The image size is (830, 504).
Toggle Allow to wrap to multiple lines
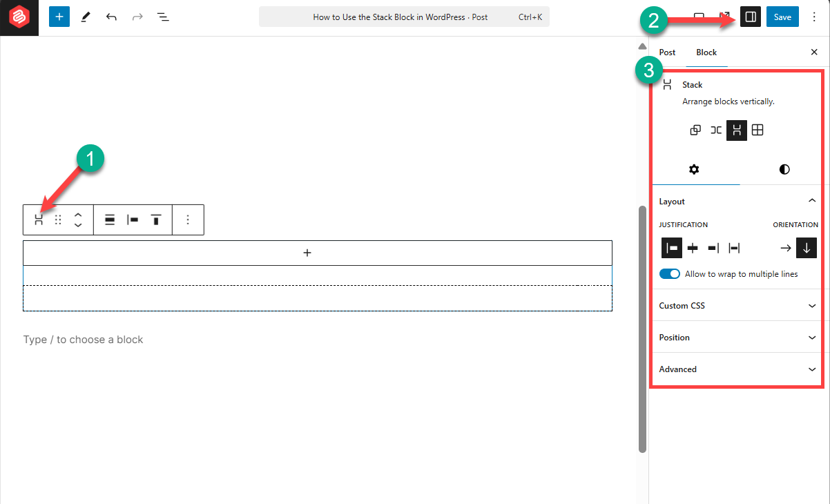670,274
